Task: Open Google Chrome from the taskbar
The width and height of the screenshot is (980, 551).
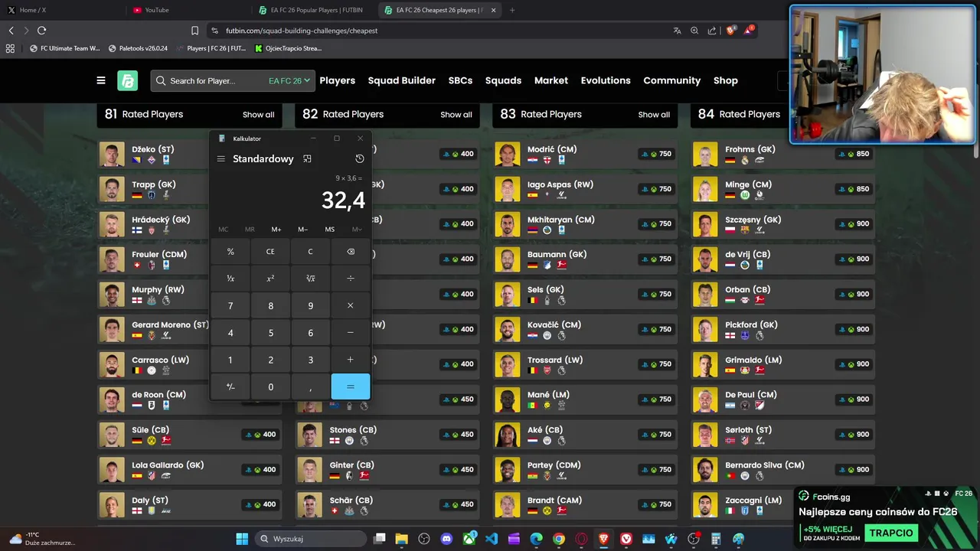Action: [559, 539]
